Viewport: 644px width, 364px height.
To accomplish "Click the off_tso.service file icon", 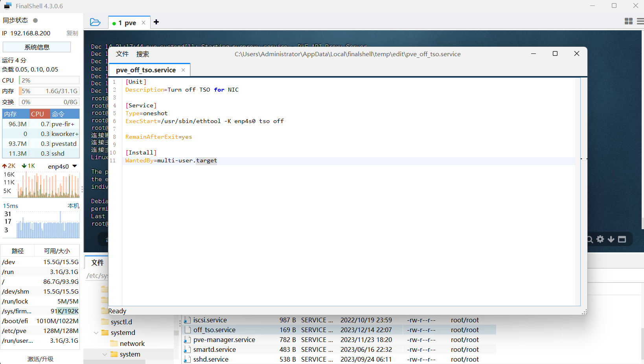I will [188, 330].
